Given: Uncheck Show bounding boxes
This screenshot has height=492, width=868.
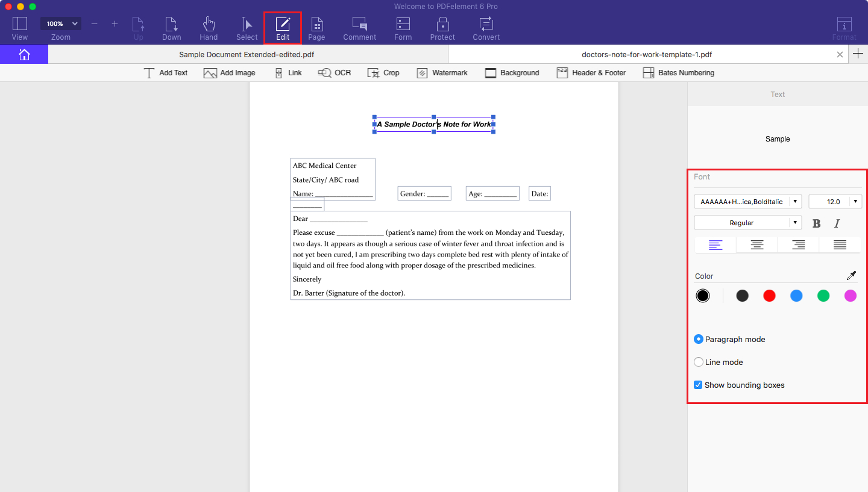Looking at the screenshot, I should (x=698, y=385).
